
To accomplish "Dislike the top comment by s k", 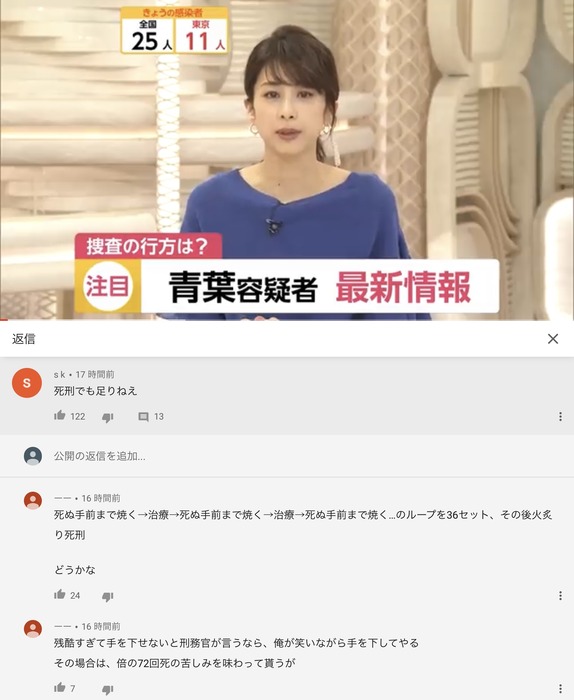I will pyautogui.click(x=108, y=417).
